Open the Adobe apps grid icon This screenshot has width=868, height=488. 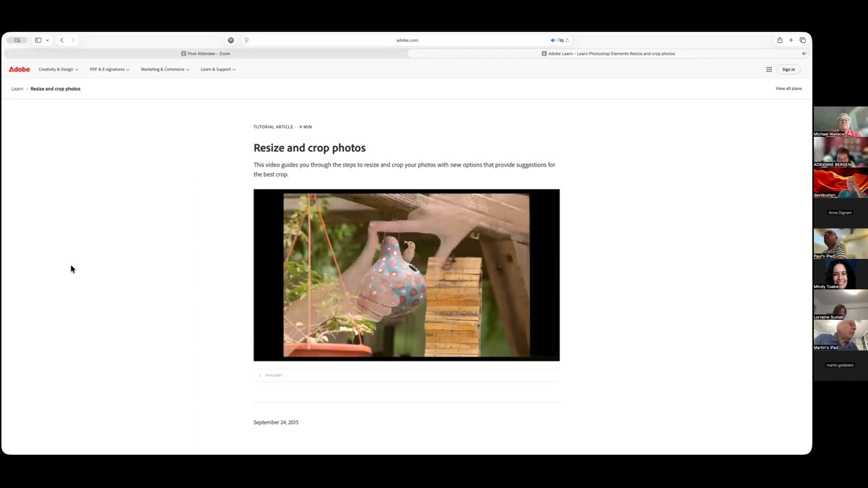tap(769, 69)
